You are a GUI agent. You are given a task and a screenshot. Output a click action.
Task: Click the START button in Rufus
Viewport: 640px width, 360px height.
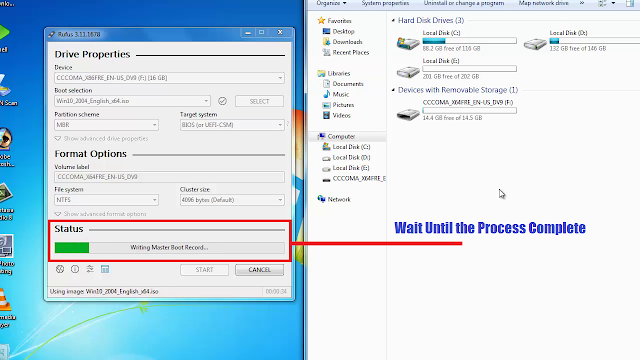(204, 270)
